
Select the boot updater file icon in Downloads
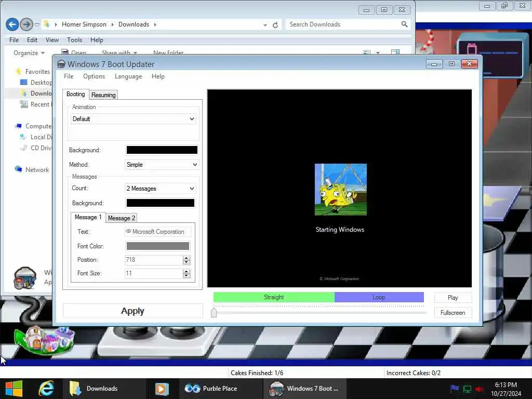click(x=25, y=278)
